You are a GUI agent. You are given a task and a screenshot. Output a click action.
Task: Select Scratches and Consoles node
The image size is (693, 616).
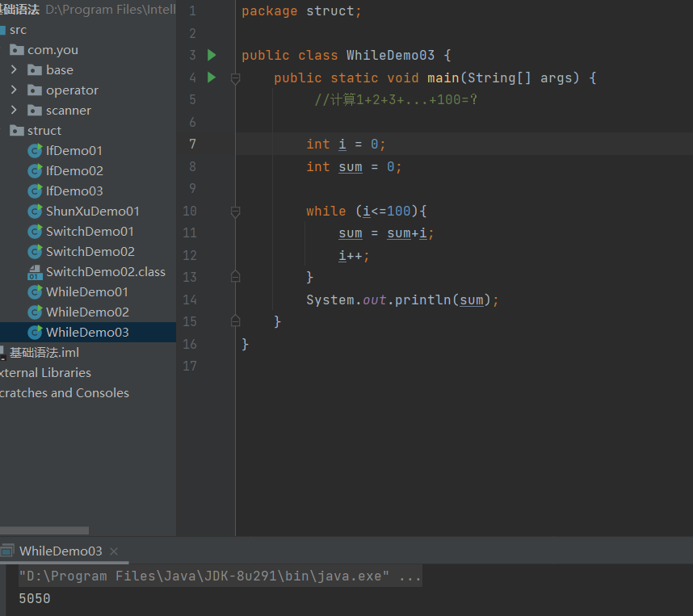(64, 393)
